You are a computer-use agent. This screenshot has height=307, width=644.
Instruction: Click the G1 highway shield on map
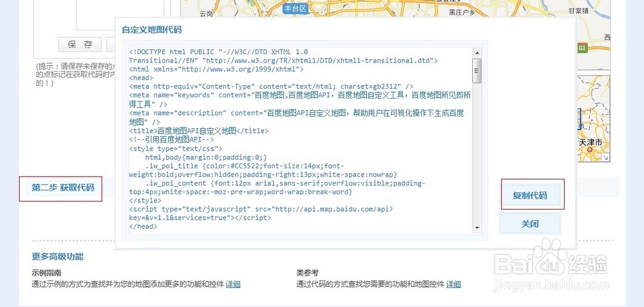582,48
